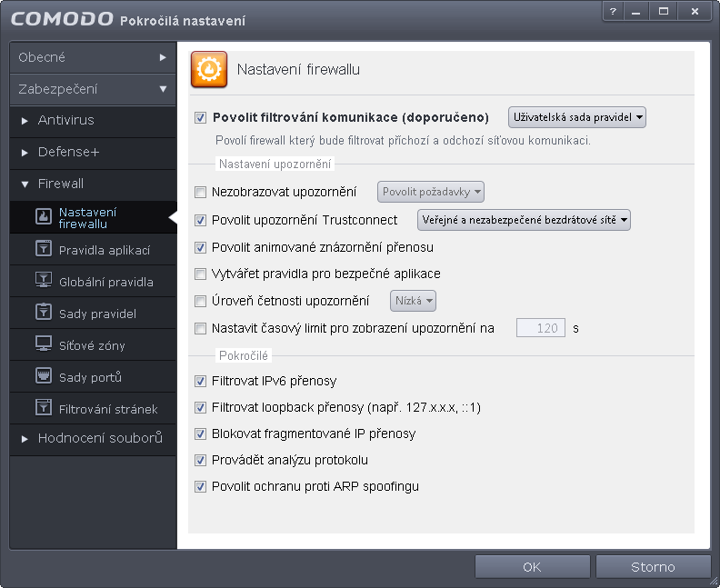Click the Nastavení firewallu sidebar icon
Screen dimensions: 720x588
click(44, 215)
